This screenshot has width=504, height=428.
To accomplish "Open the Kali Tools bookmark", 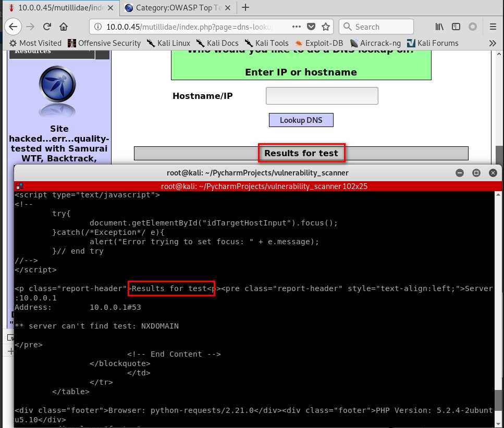I will tap(267, 43).
